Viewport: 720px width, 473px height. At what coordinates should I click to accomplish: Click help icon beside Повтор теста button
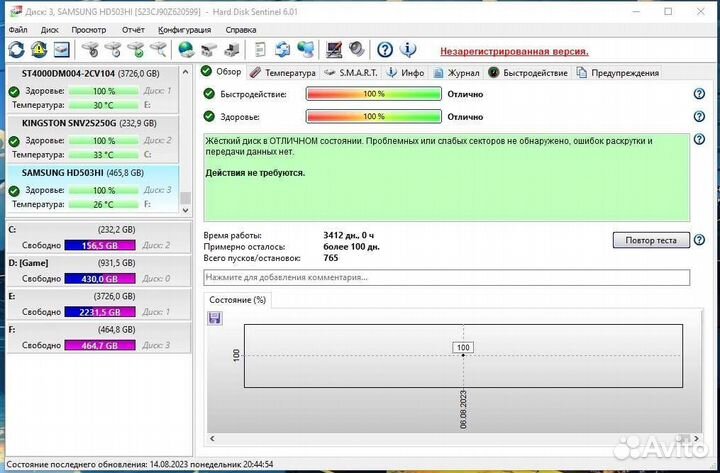pos(699,240)
